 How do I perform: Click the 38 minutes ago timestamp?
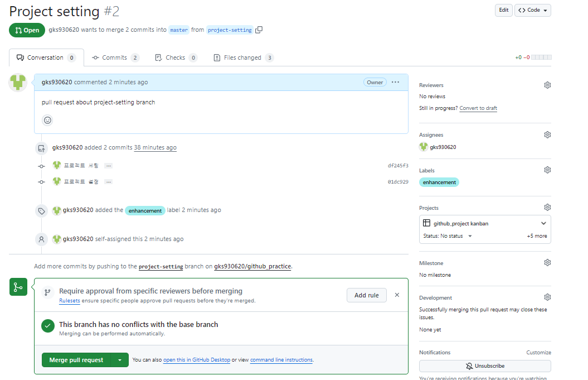coord(155,147)
